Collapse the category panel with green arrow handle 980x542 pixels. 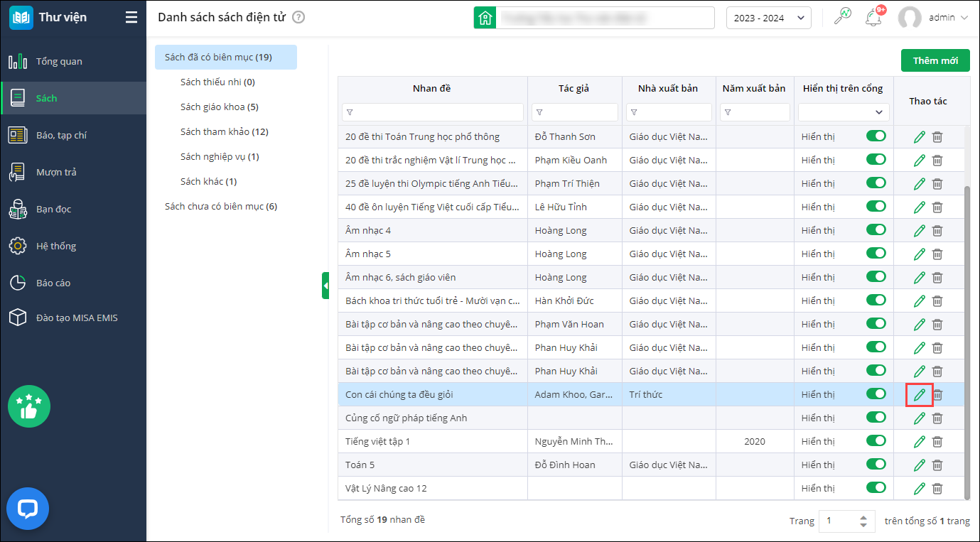[325, 286]
